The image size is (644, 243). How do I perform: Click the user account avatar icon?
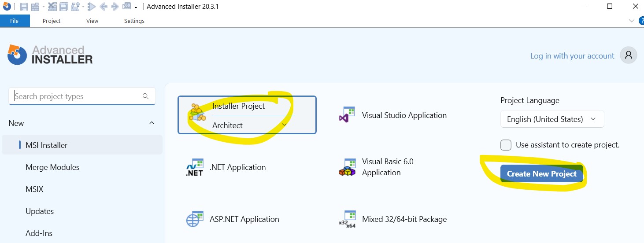(x=628, y=55)
